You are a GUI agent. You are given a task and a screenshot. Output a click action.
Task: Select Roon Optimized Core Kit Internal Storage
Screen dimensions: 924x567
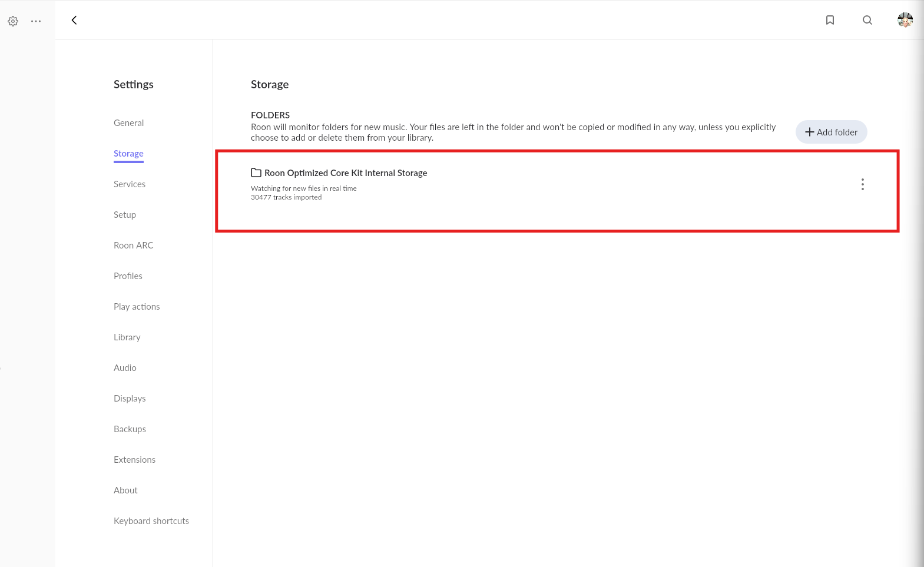click(x=346, y=173)
